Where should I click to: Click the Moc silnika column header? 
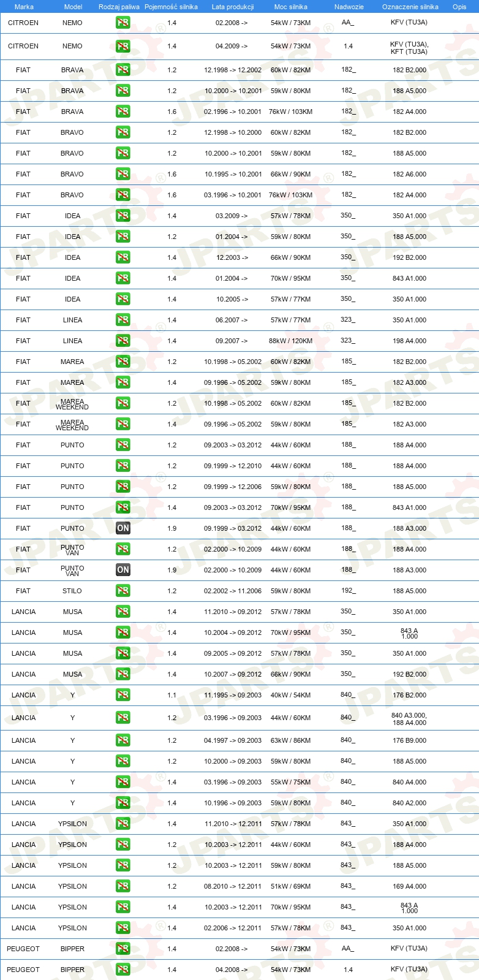pos(291,7)
